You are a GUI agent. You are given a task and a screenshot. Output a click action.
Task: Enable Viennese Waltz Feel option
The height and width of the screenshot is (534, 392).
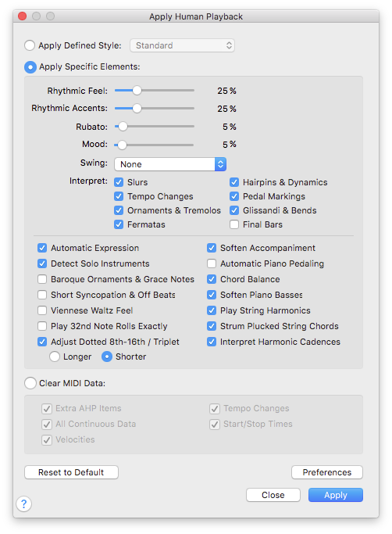42,310
